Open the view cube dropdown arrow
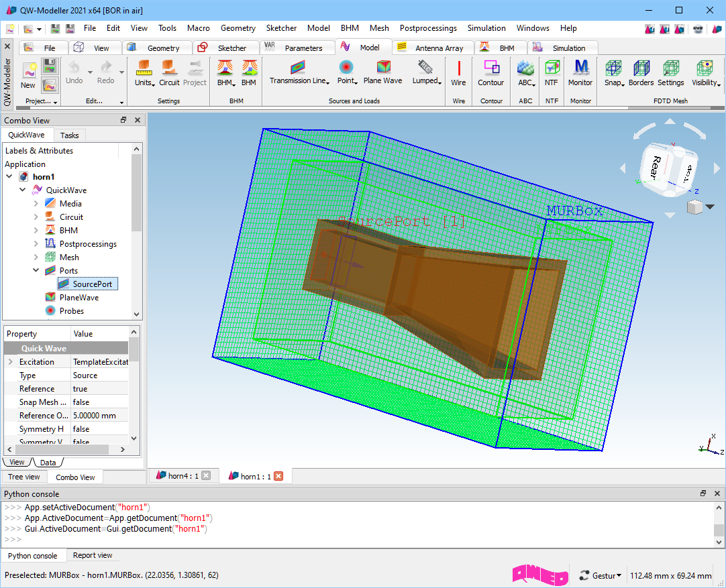The width and height of the screenshot is (726, 588). (710, 207)
